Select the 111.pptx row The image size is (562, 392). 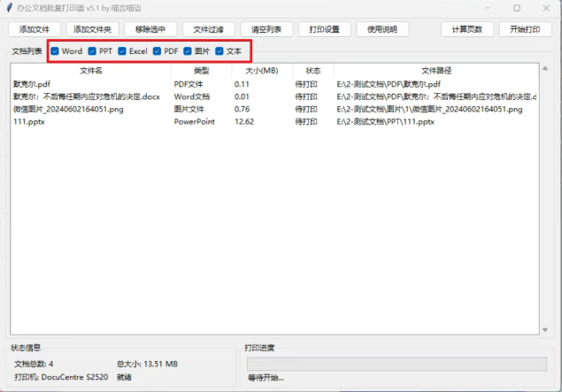pyautogui.click(x=274, y=122)
